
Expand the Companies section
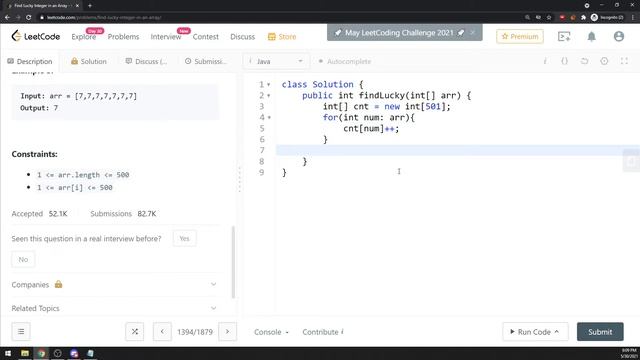114,284
